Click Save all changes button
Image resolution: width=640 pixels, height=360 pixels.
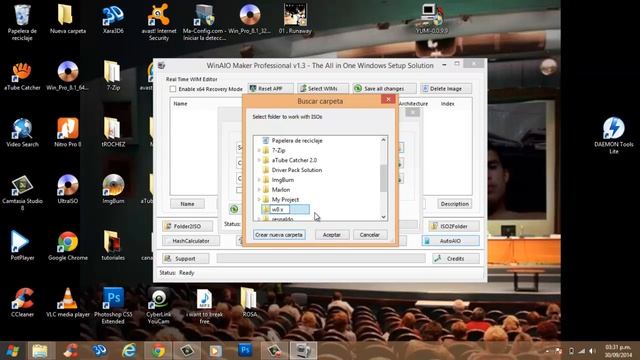click(384, 89)
